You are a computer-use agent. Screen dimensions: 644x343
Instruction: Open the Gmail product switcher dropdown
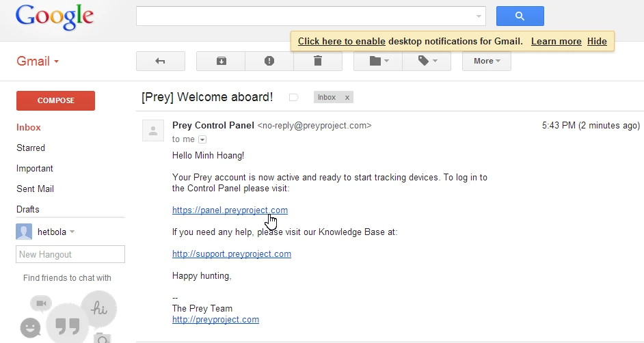tap(38, 61)
